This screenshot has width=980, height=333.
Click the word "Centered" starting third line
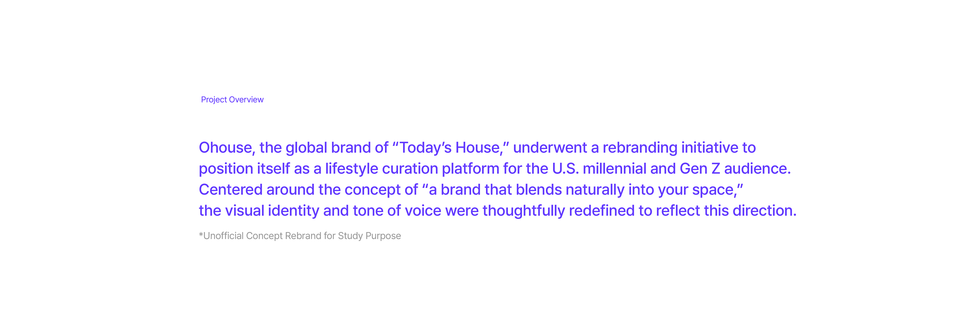[230, 189]
